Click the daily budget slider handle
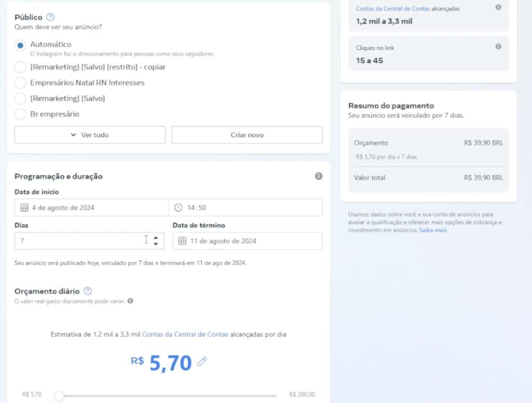This screenshot has width=532, height=403. coord(59,396)
